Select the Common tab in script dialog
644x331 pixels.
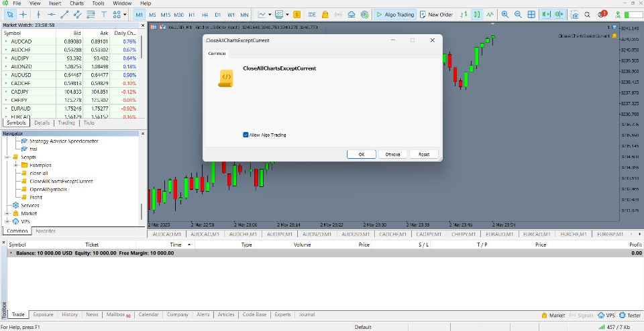click(217, 54)
